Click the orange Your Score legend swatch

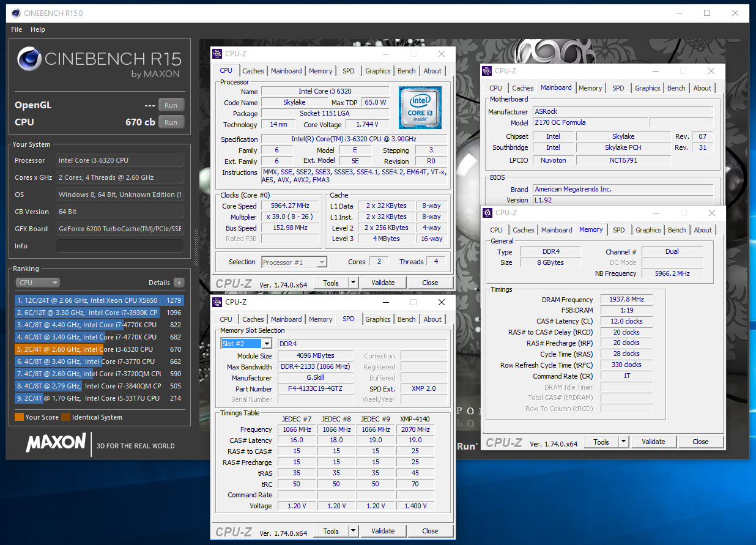point(19,417)
